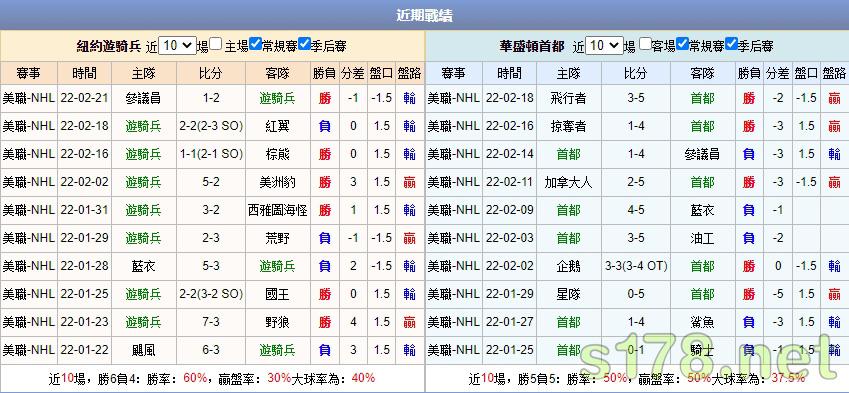Click Rangers win rate 60% summary value

coord(195,378)
